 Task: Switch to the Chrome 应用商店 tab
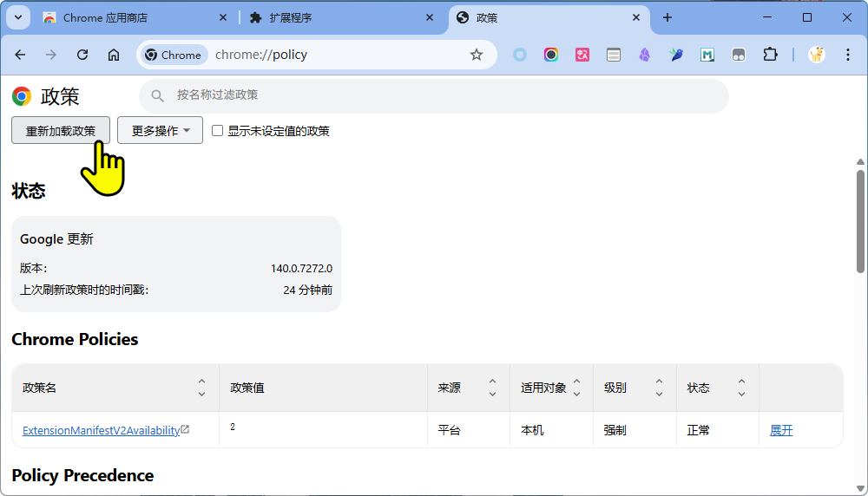(x=105, y=17)
